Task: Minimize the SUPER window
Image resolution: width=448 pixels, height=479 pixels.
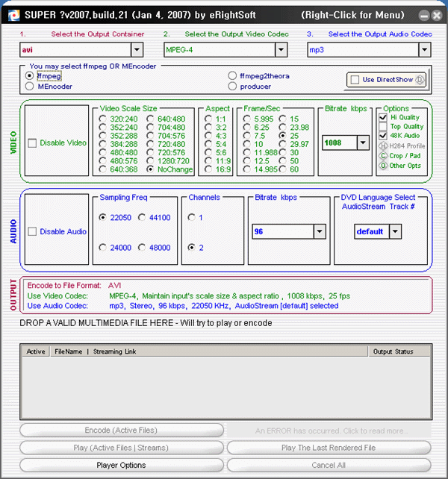Action: (x=424, y=15)
